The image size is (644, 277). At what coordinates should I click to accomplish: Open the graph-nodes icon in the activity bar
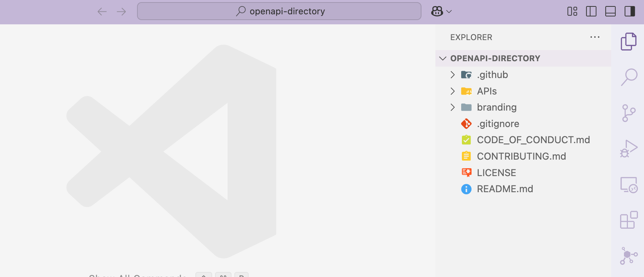pos(629,256)
